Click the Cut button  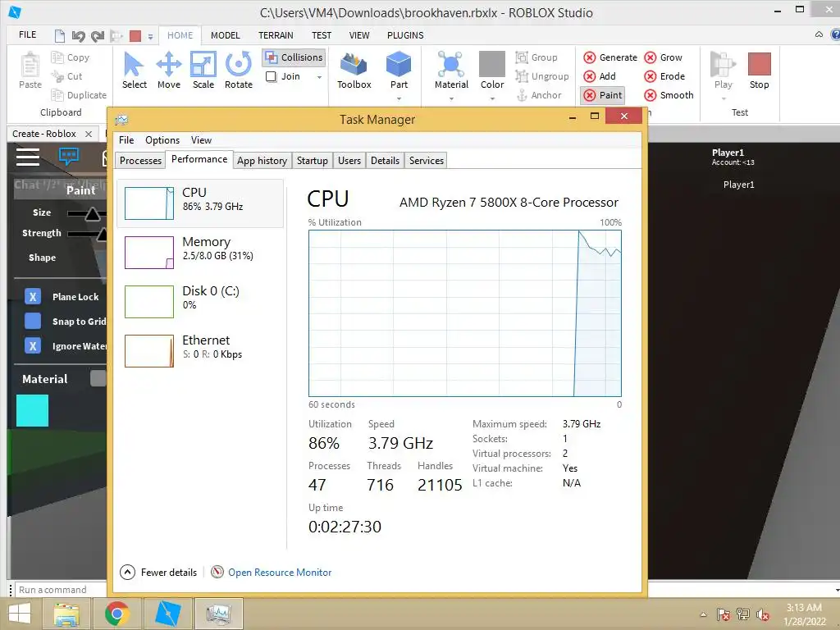[66, 76]
